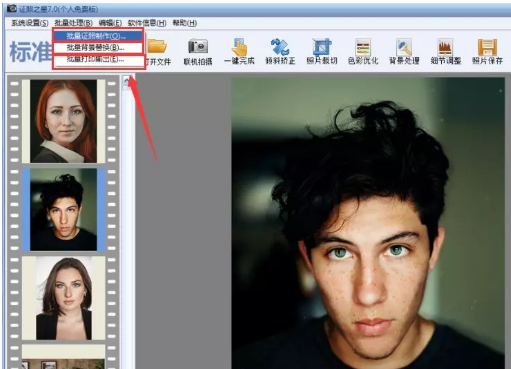Open the 软件信息(H) menu
511x369 pixels.
click(147, 23)
